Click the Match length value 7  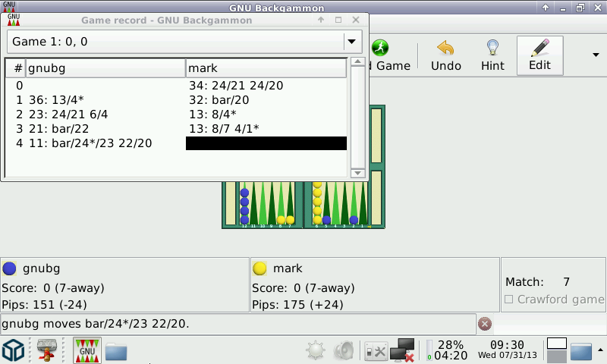click(566, 281)
